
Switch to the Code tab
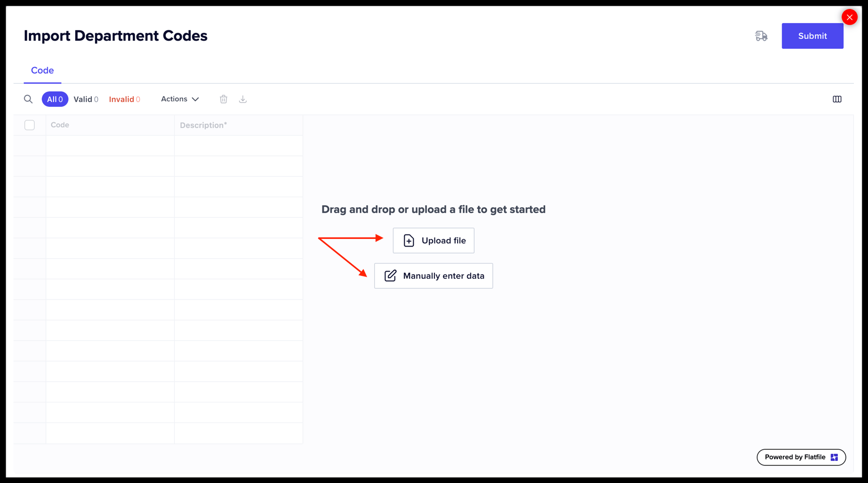(42, 70)
